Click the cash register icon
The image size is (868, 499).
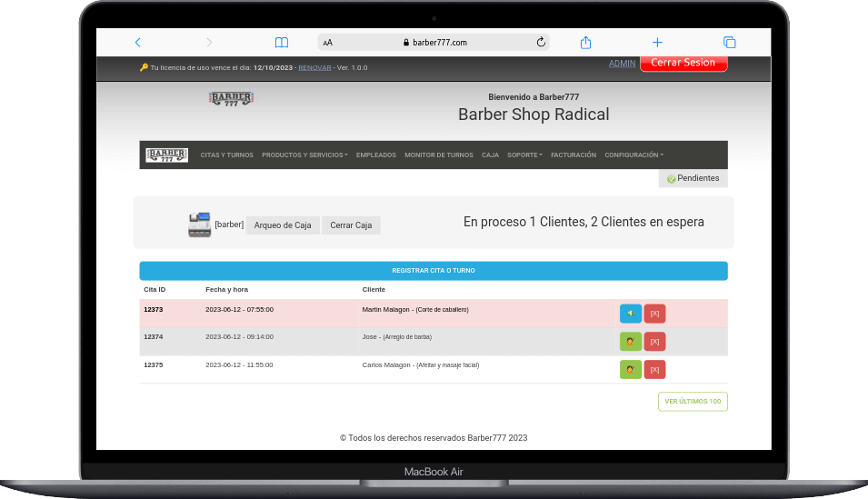(x=199, y=225)
